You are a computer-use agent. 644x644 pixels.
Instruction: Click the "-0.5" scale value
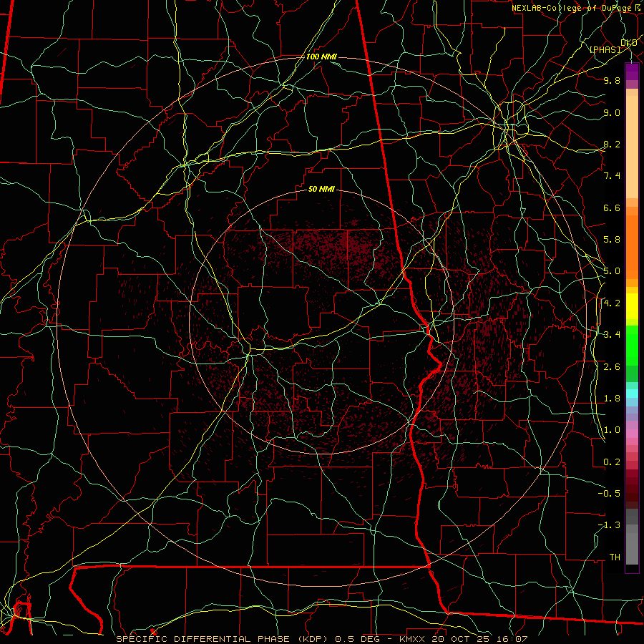609,494
